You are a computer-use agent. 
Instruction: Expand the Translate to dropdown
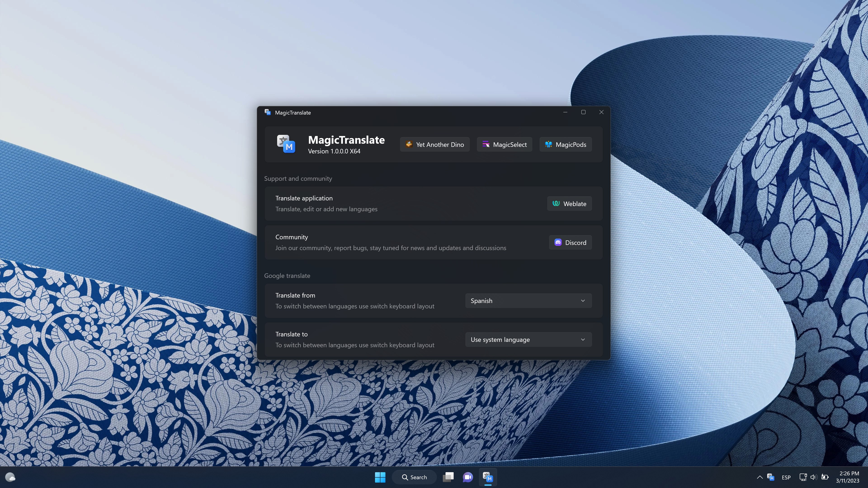pyautogui.click(x=528, y=340)
